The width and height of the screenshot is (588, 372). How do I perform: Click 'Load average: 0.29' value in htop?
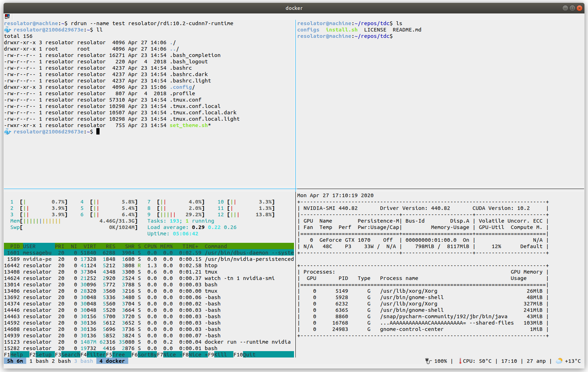click(176, 227)
